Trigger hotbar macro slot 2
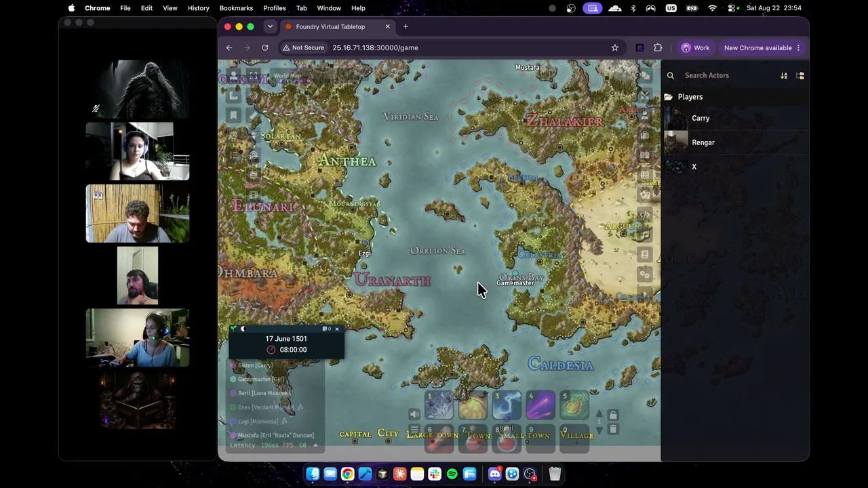 (x=473, y=405)
